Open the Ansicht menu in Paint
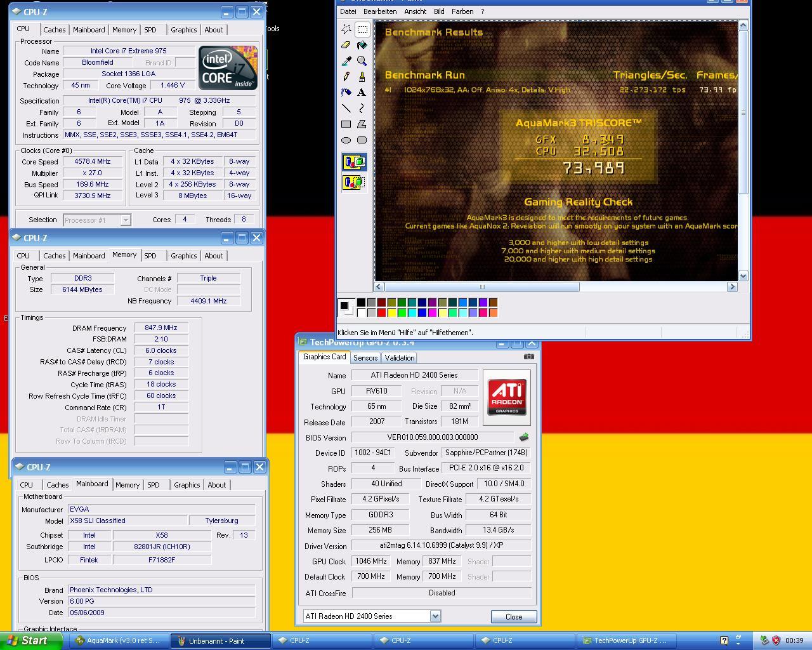The width and height of the screenshot is (812, 650). [416, 11]
